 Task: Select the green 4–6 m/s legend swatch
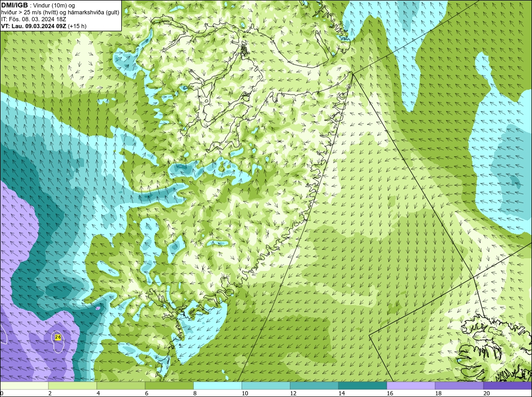(x=121, y=385)
